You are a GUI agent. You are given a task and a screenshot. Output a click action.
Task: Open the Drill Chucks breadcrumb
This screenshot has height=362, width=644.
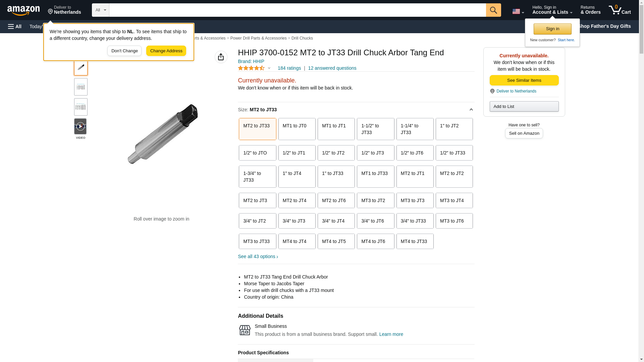[302, 38]
